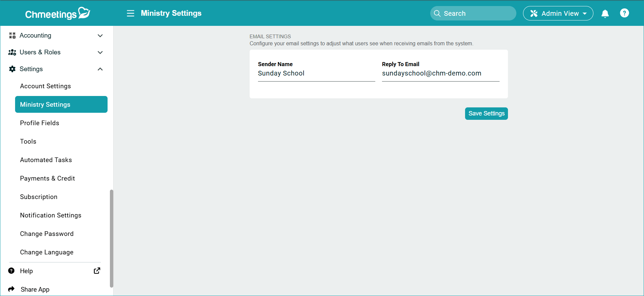Screen dimensions: 644x296
Task: Open the Admin View dropdown
Action: [x=558, y=13]
